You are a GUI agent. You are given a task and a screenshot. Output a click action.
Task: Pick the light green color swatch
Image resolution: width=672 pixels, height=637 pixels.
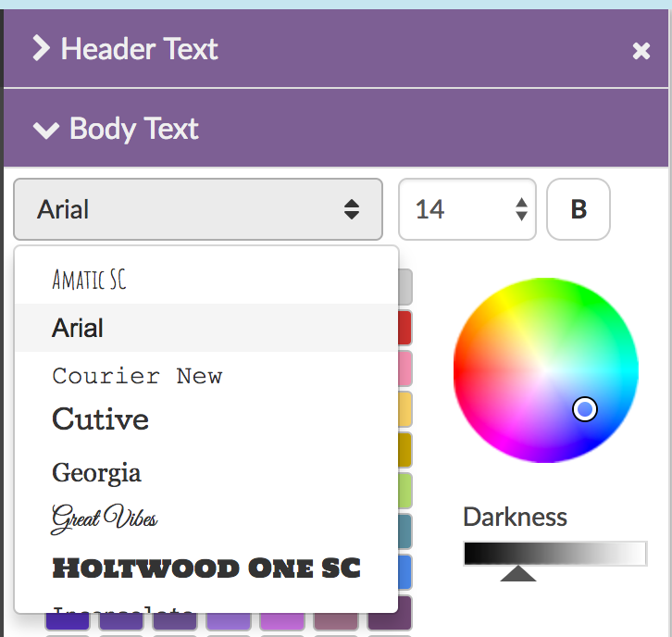405,491
